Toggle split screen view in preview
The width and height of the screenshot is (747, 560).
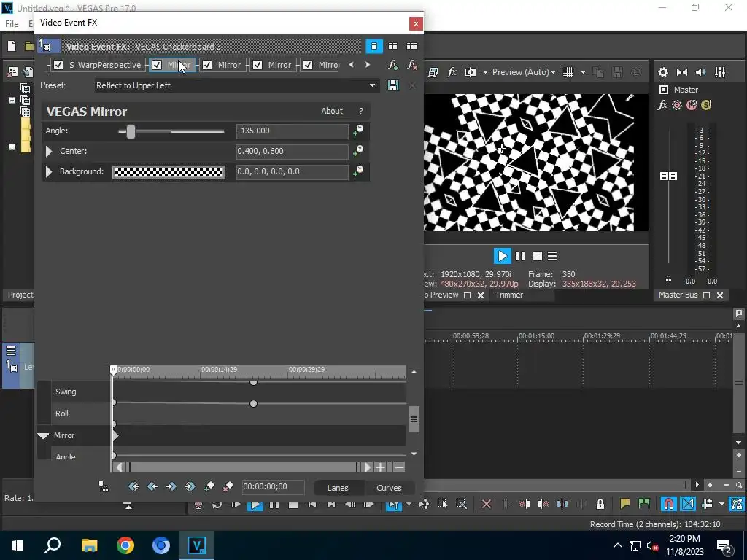pyautogui.click(x=471, y=72)
